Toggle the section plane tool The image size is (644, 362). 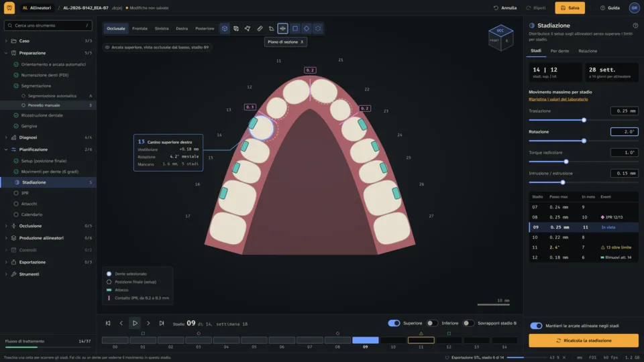282,29
